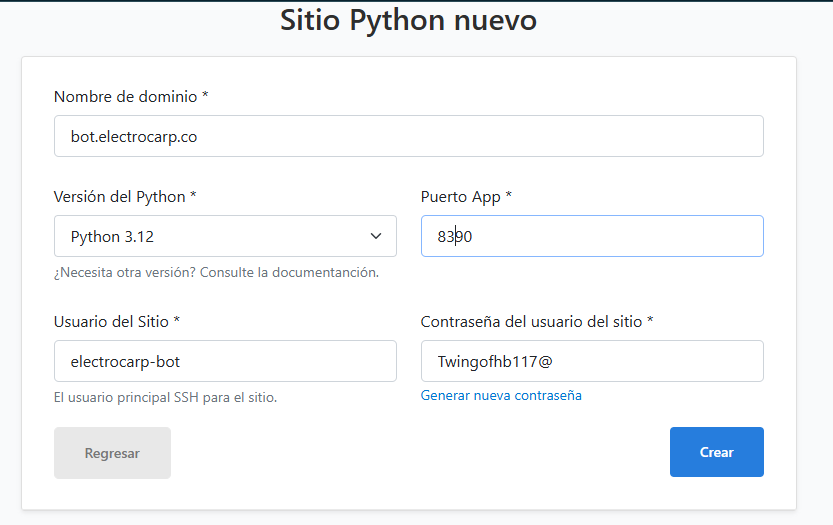Image resolution: width=833 pixels, height=525 pixels.
Task: Click the Contraseña del usuario del sitio label
Action: (537, 321)
